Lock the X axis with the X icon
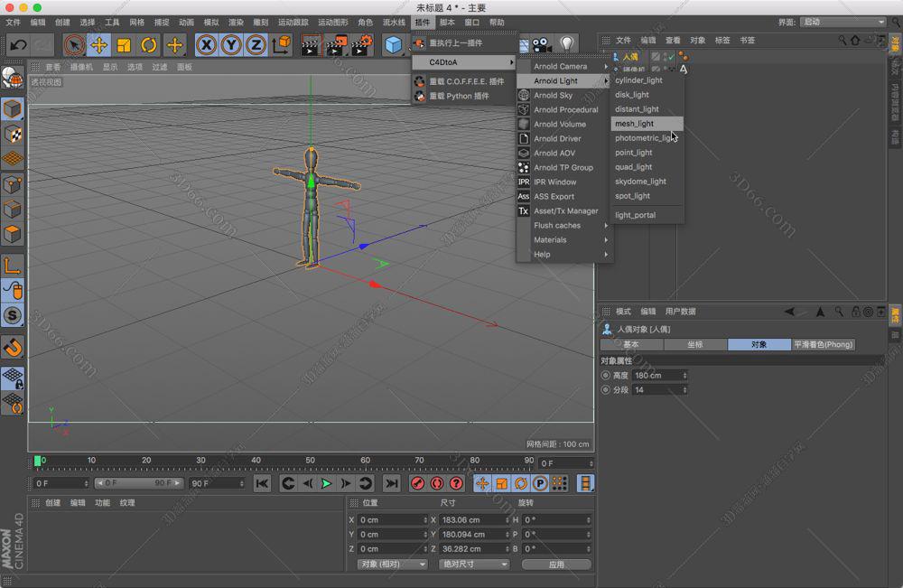The height and width of the screenshot is (588, 903). click(x=206, y=43)
